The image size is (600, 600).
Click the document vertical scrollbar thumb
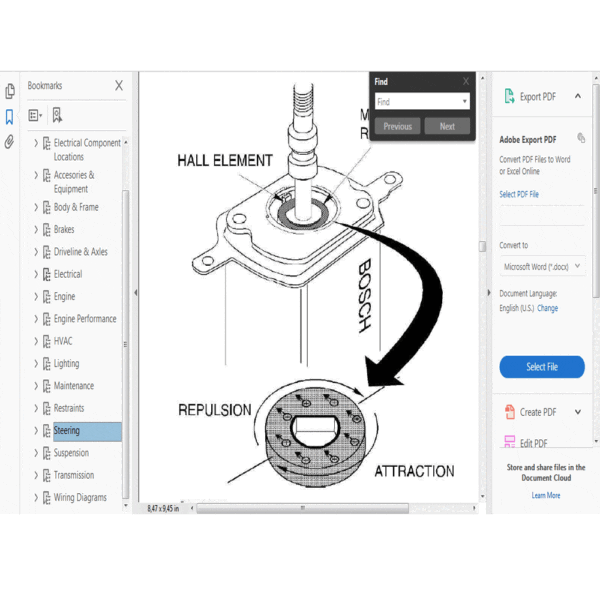(483, 246)
